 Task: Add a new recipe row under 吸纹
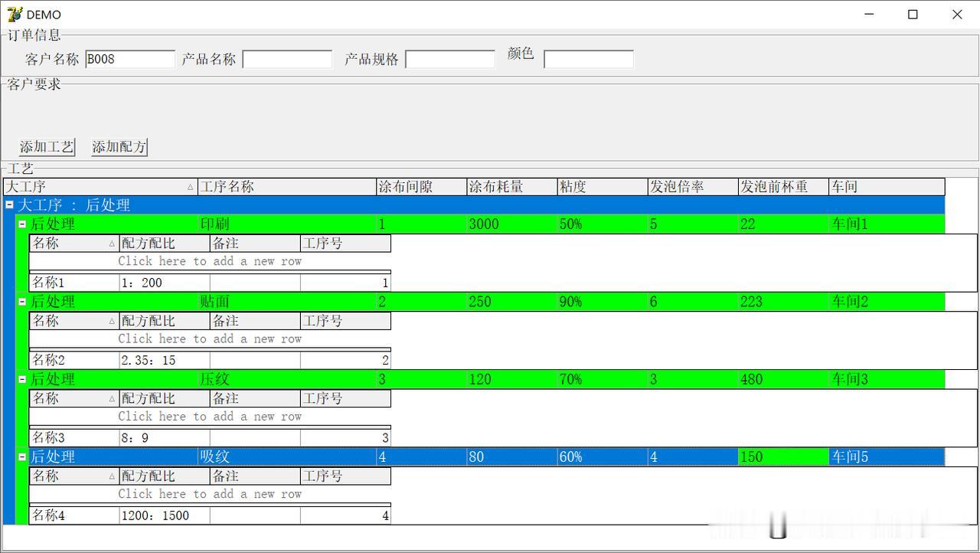pos(210,494)
